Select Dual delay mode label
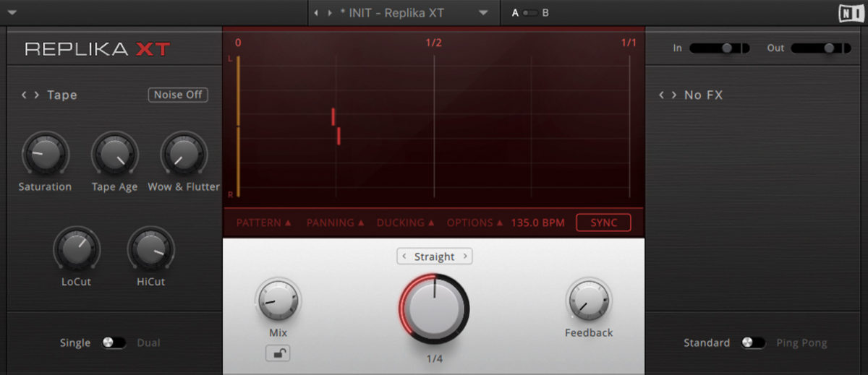Image resolution: width=868 pixels, height=375 pixels. (148, 343)
